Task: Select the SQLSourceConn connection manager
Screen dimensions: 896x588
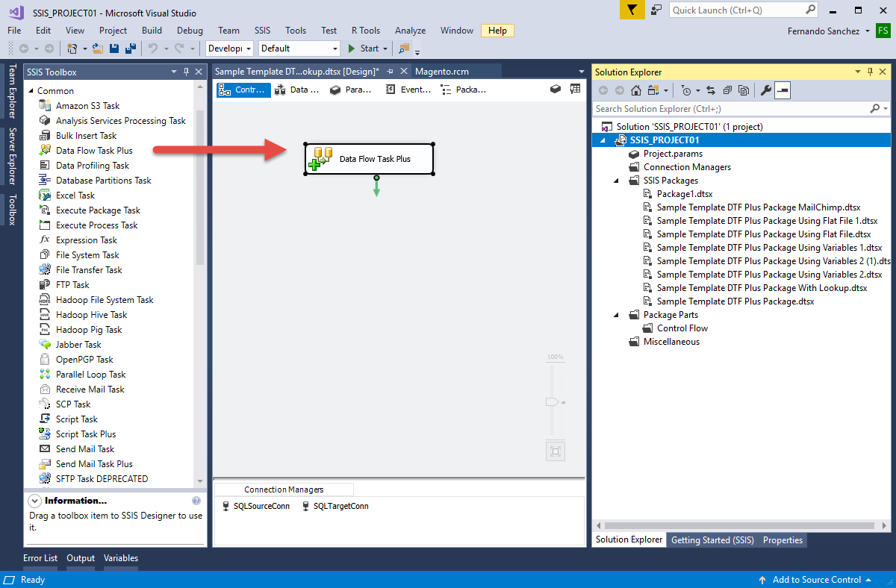Action: click(256, 506)
